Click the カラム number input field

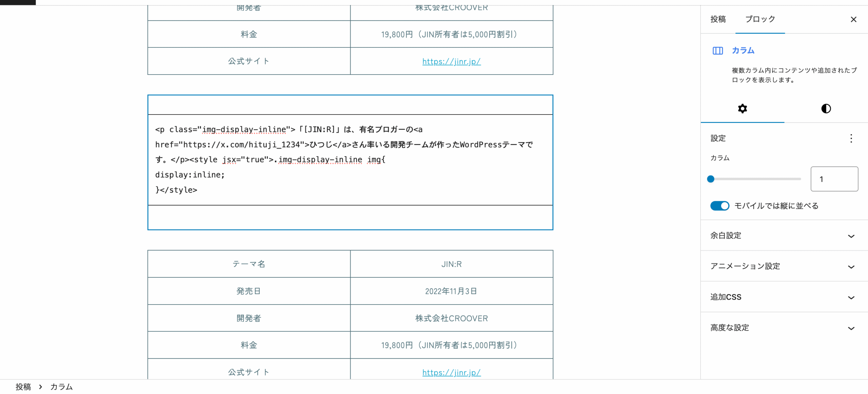(834, 179)
